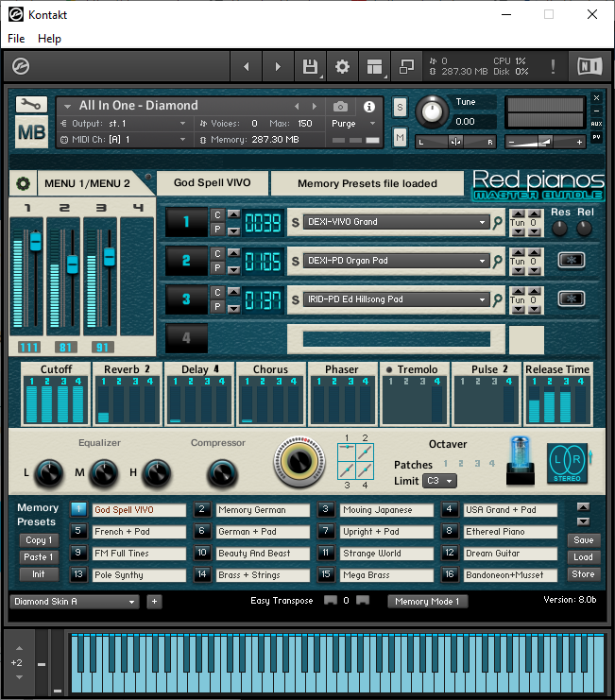
Task: Click the Copy 1 button
Action: pos(39,540)
